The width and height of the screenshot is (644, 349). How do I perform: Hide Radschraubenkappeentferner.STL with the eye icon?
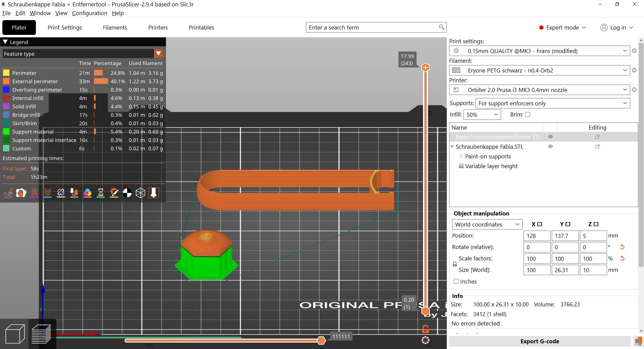[x=550, y=137]
